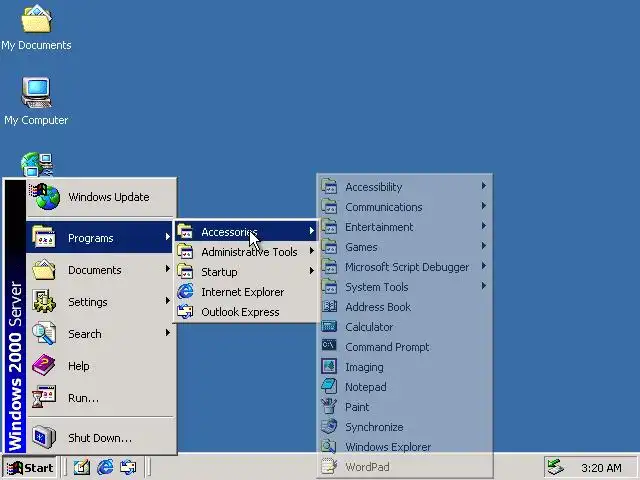This screenshot has height=480, width=640.
Task: Click the Start button
Action: [x=30, y=467]
